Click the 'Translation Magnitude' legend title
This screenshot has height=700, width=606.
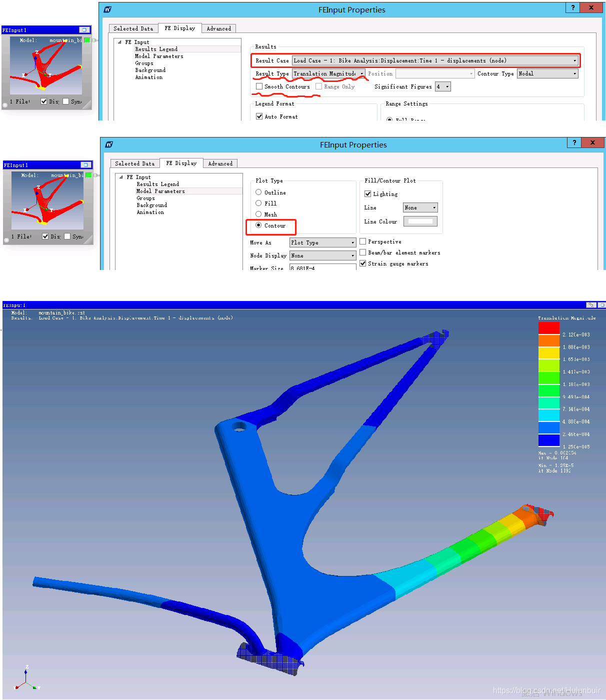pyautogui.click(x=567, y=318)
